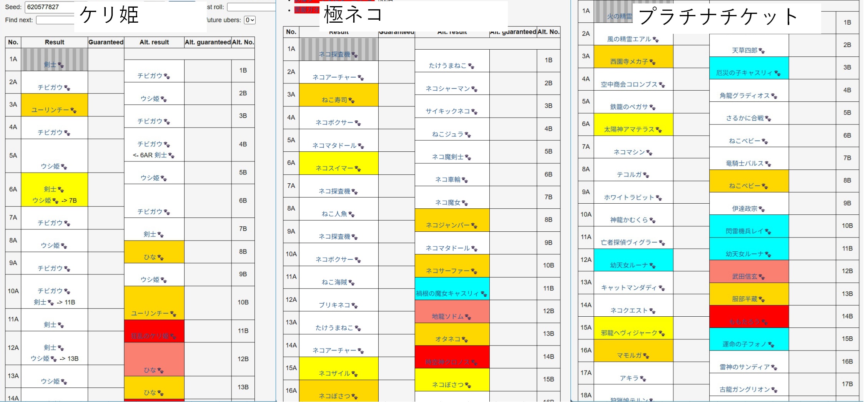Viewport: 868px width, 402px height.
Task: Click the paw icon next to 太陽神アマテラス
Action: pos(659,130)
